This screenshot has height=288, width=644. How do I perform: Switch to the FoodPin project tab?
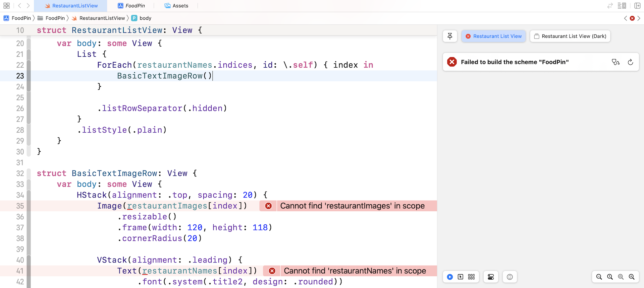point(131,6)
